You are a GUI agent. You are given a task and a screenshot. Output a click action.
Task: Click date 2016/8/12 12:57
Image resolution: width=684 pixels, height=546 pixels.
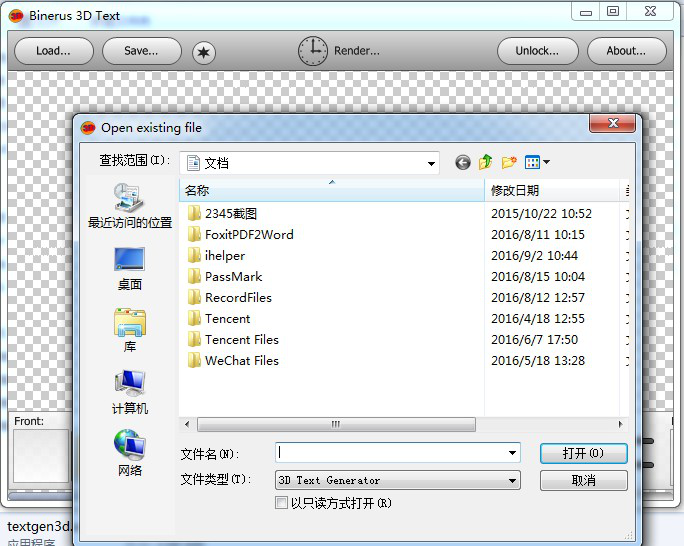pyautogui.click(x=538, y=297)
